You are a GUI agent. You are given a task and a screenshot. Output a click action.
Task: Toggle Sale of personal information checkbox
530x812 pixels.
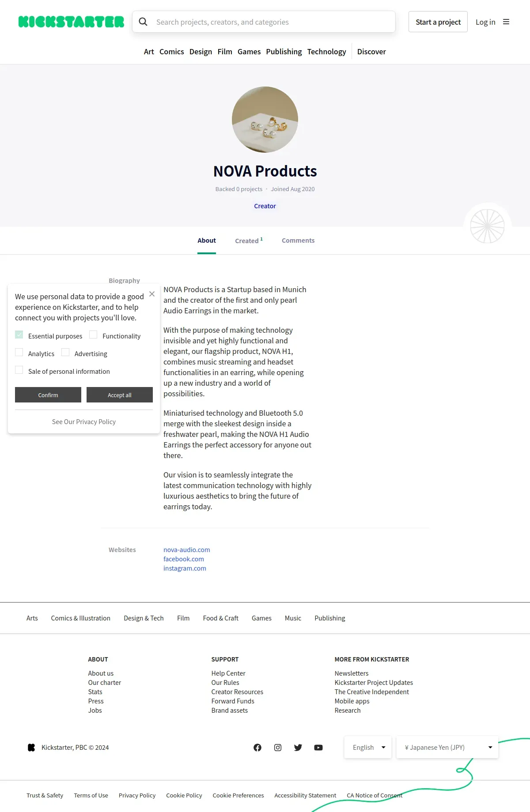coord(19,370)
